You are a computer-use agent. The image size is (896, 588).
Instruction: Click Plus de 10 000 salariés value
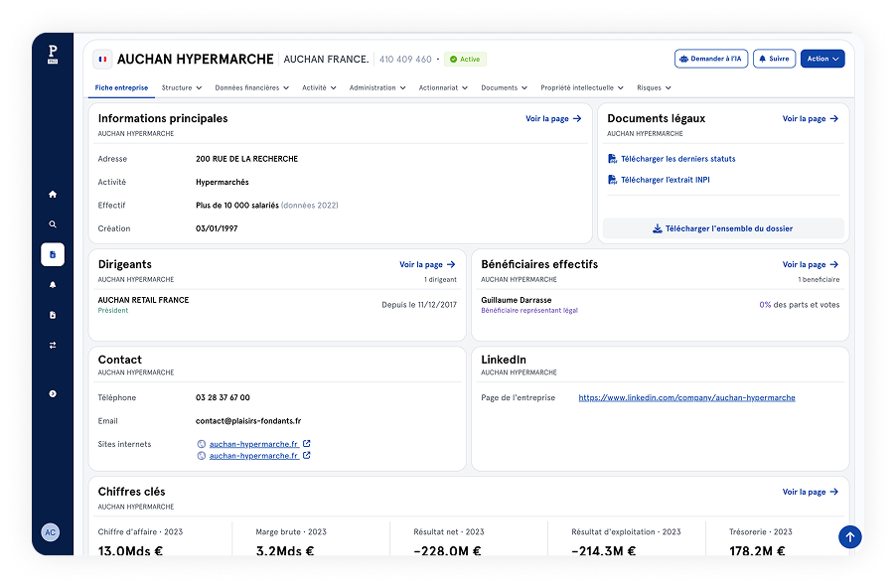coord(237,206)
